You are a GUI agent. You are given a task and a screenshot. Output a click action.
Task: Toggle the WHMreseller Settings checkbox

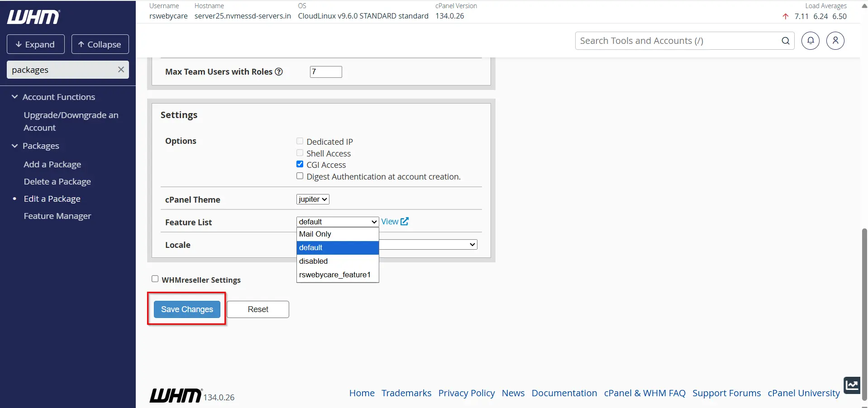[155, 279]
